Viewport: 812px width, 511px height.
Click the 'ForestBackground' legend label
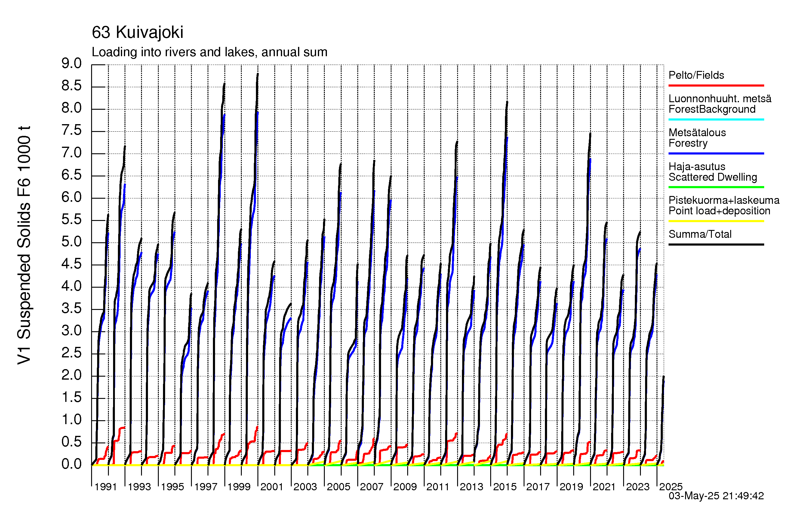click(x=712, y=109)
